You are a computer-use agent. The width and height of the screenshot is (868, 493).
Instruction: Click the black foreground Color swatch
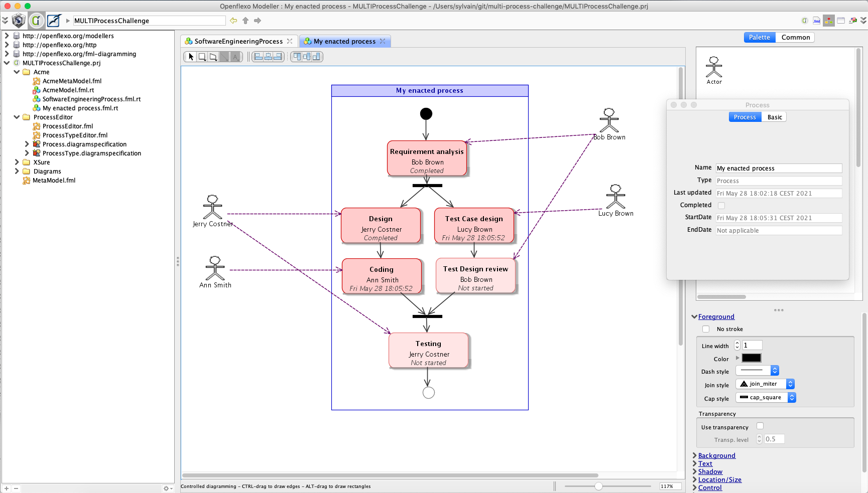tap(752, 358)
